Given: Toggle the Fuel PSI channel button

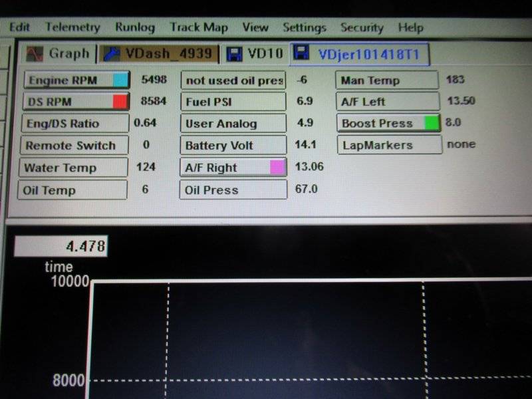Looking at the screenshot, I should click(233, 102).
